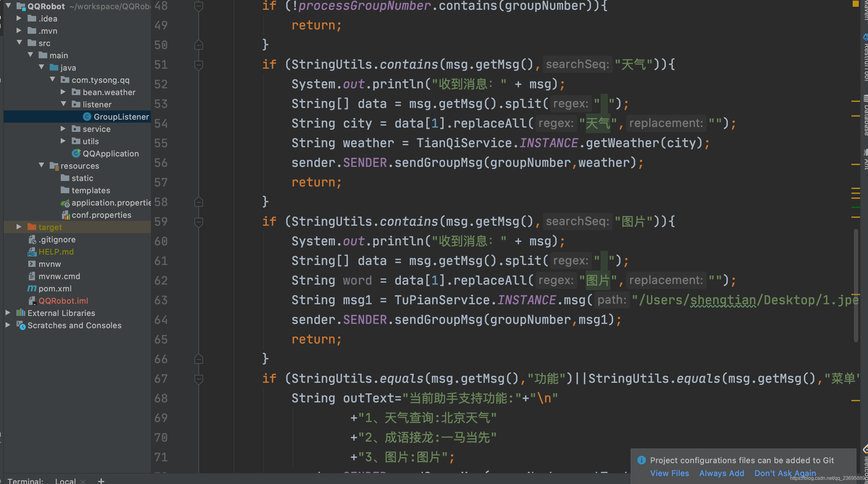
Task: Toggle code folding at line 59
Action: click(x=198, y=221)
